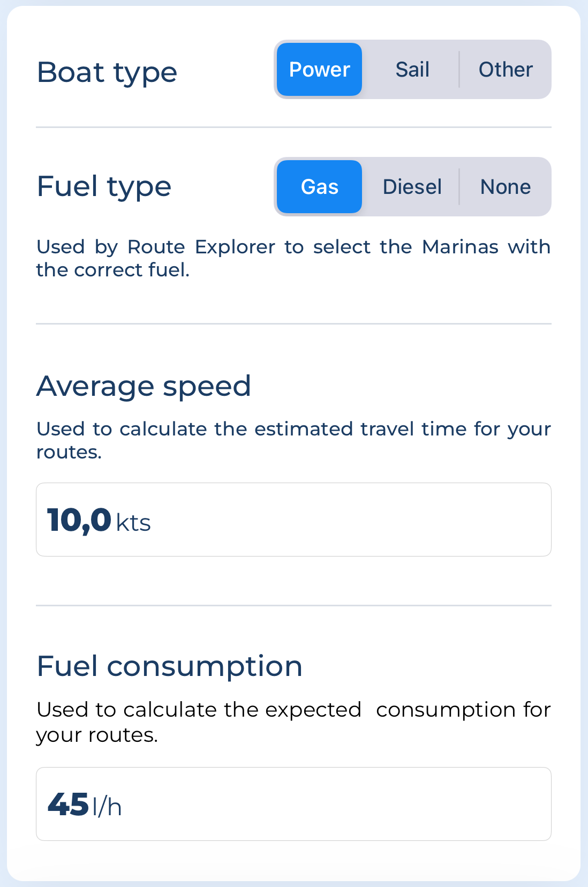Image resolution: width=588 pixels, height=887 pixels.
Task: Select the Power boat type
Action: tap(319, 70)
